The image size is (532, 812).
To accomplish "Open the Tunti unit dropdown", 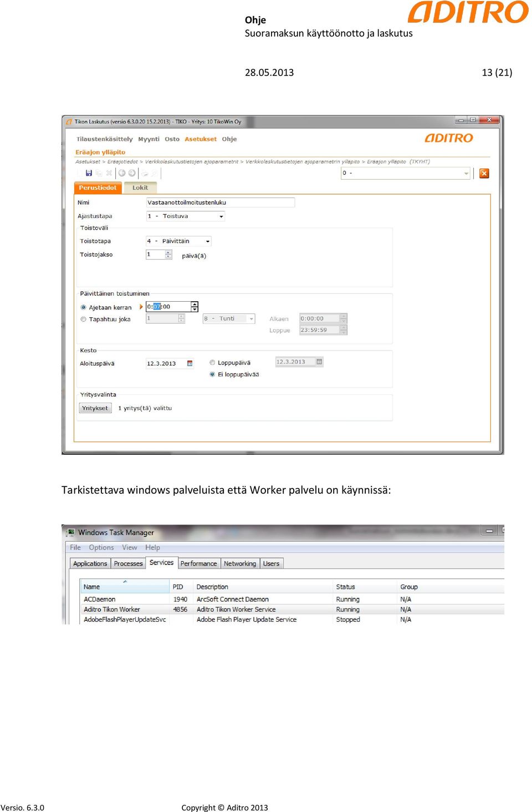I will click(228, 318).
